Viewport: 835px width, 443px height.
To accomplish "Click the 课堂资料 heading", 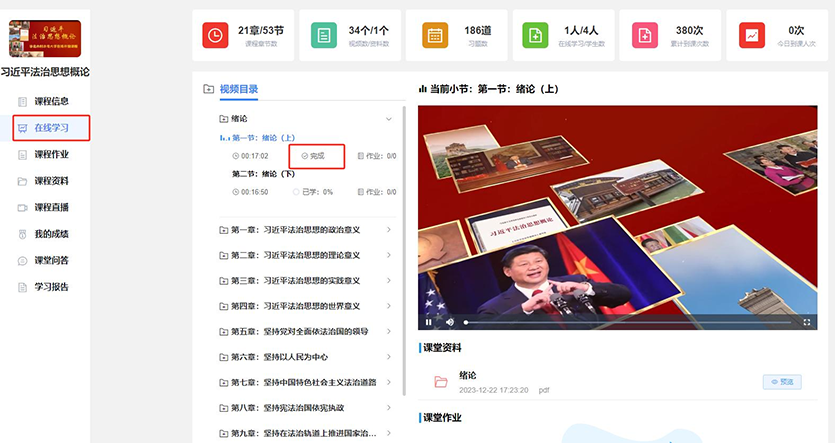I will 442,348.
